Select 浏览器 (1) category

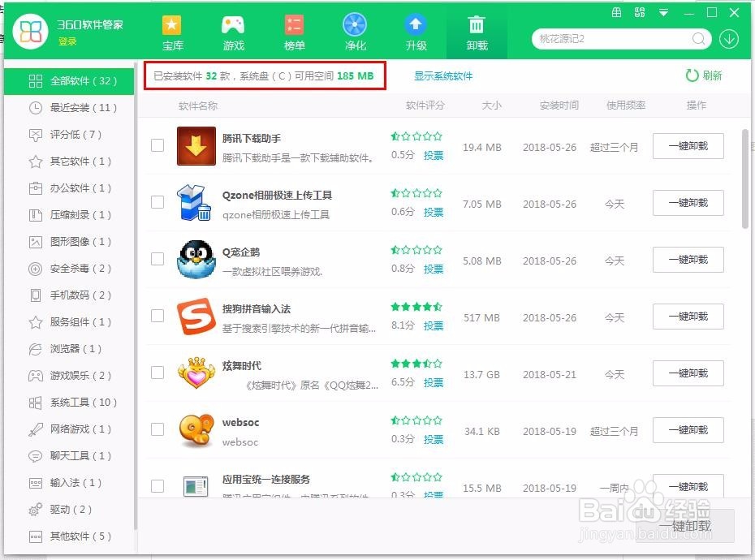[x=69, y=349]
